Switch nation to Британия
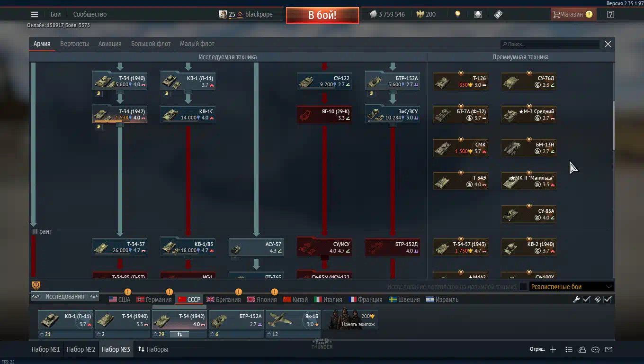The image size is (644, 364). [224, 300]
